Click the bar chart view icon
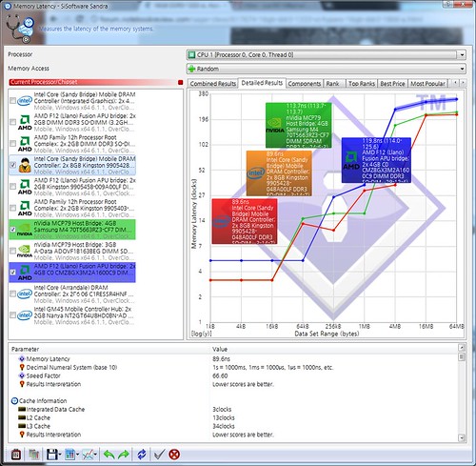This screenshot has width=476, height=466. [x=69, y=455]
